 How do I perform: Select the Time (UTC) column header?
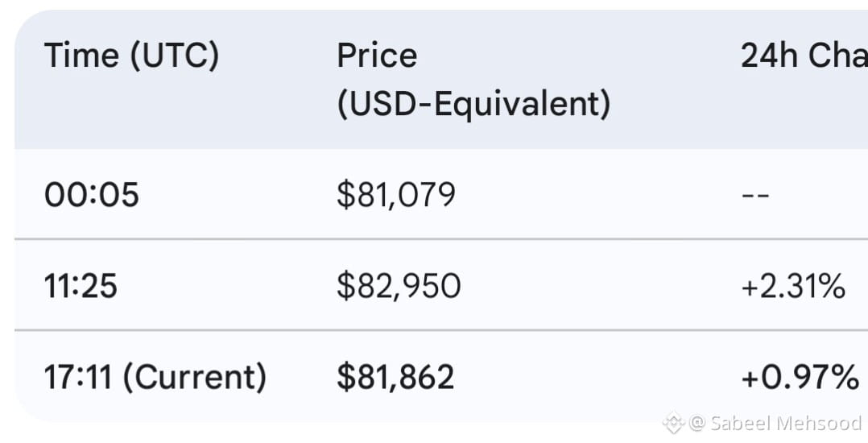tap(132, 56)
